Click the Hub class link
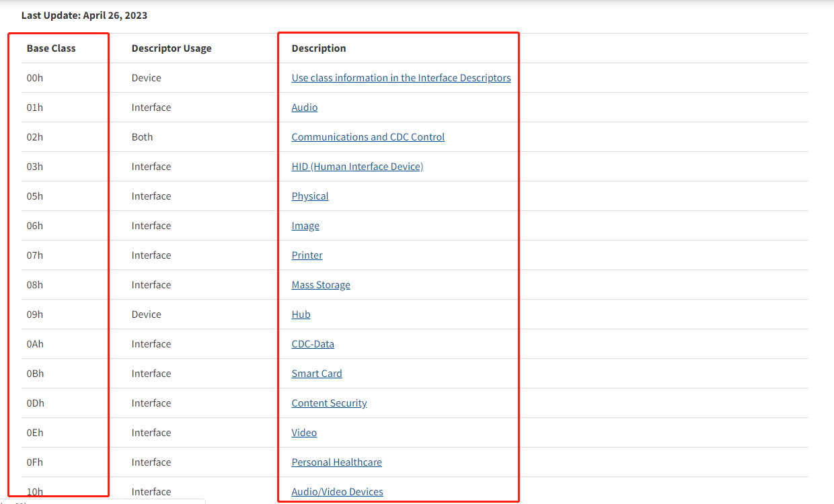Viewport: 834px width, 504px height. point(301,314)
